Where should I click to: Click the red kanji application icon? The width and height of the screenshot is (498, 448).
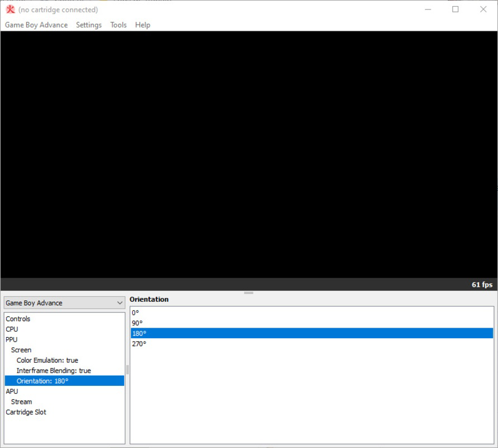[x=10, y=10]
